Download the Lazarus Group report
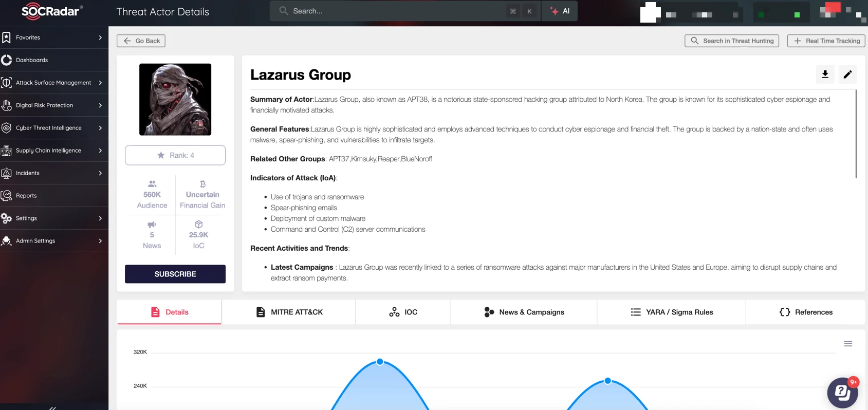This screenshot has width=868, height=410. coord(825,74)
